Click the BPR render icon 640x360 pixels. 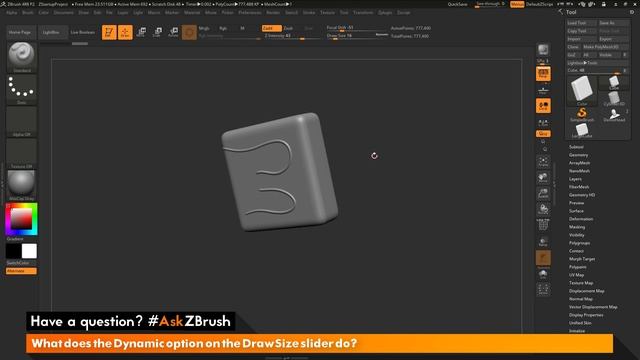[543, 50]
